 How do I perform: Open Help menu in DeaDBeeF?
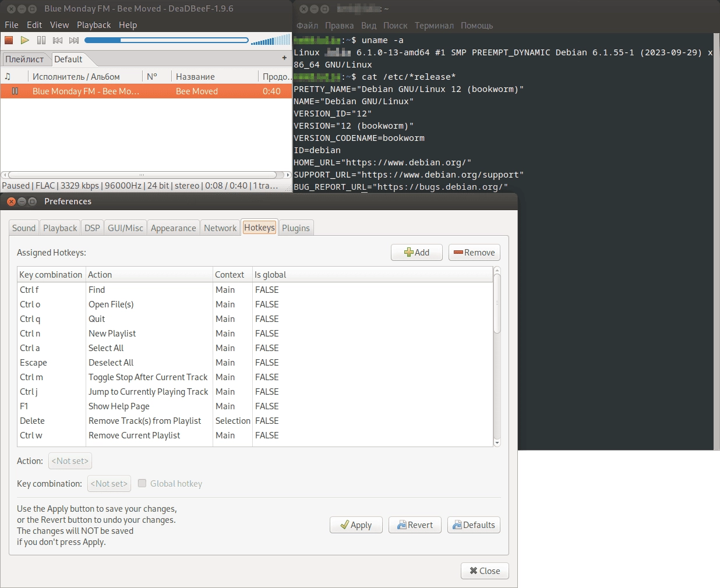(x=128, y=25)
